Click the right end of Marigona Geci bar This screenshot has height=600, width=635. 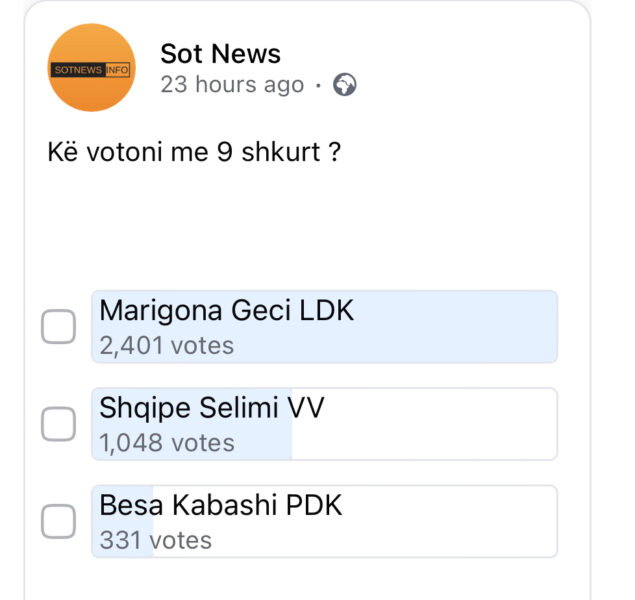[x=540, y=327]
